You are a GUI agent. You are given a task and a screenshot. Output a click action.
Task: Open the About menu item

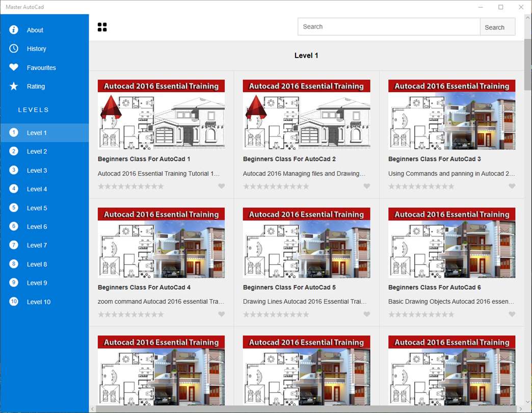44,30
